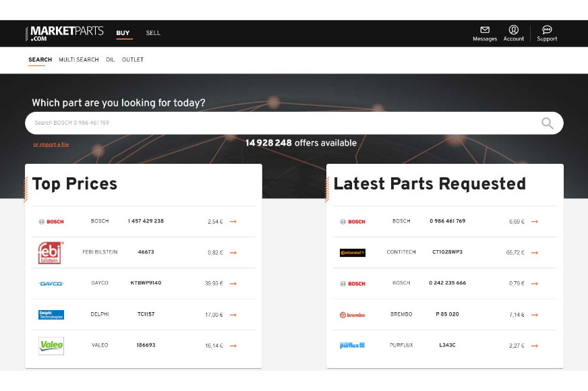This screenshot has height=391, width=588.
Task: Click part number 0 986 461 769
Action: coord(447,221)
